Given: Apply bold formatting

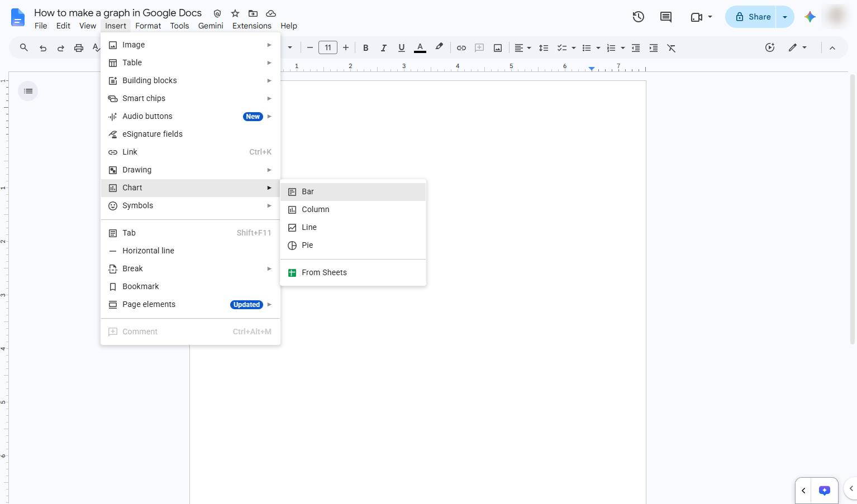Looking at the screenshot, I should click(366, 48).
